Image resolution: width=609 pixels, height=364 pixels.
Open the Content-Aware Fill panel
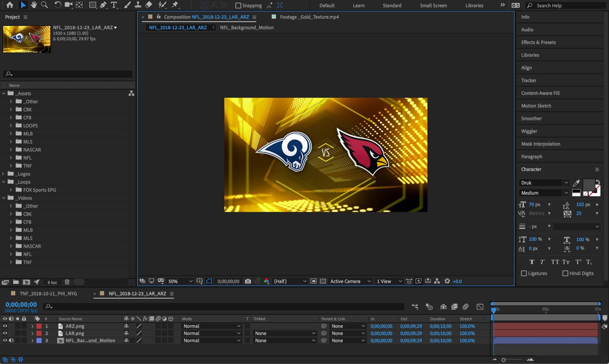pyautogui.click(x=540, y=93)
